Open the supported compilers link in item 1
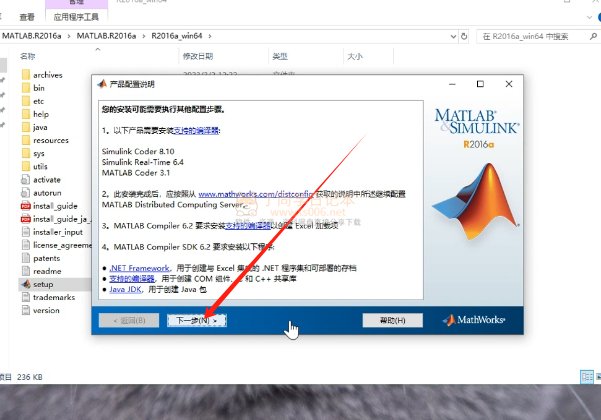 tap(196, 131)
